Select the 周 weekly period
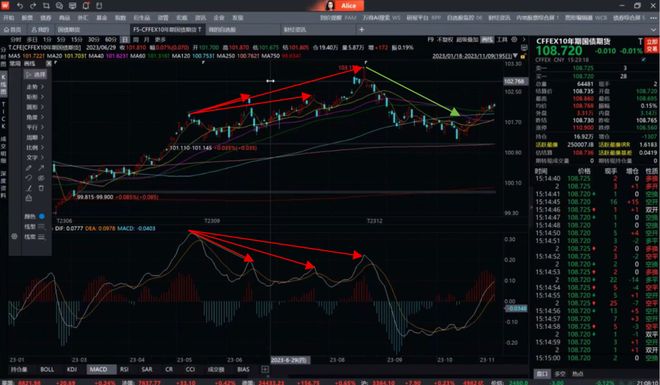This screenshot has width=660, height=385. [x=136, y=40]
